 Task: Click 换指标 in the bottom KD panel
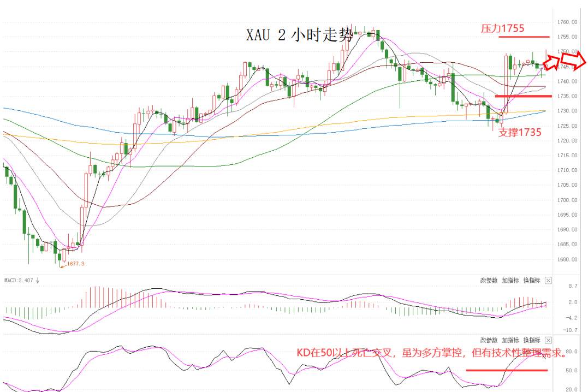(532, 340)
